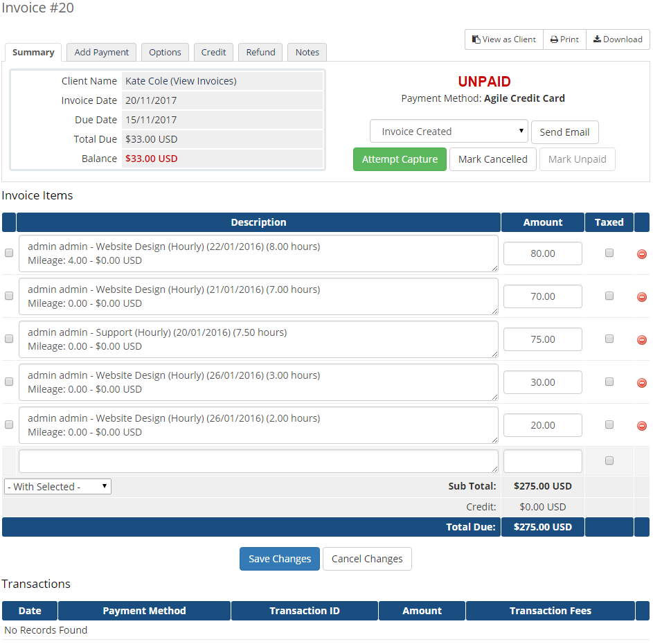The height and width of the screenshot is (644, 653).
Task: Click the Mark Cancelled button
Action: [x=492, y=159]
